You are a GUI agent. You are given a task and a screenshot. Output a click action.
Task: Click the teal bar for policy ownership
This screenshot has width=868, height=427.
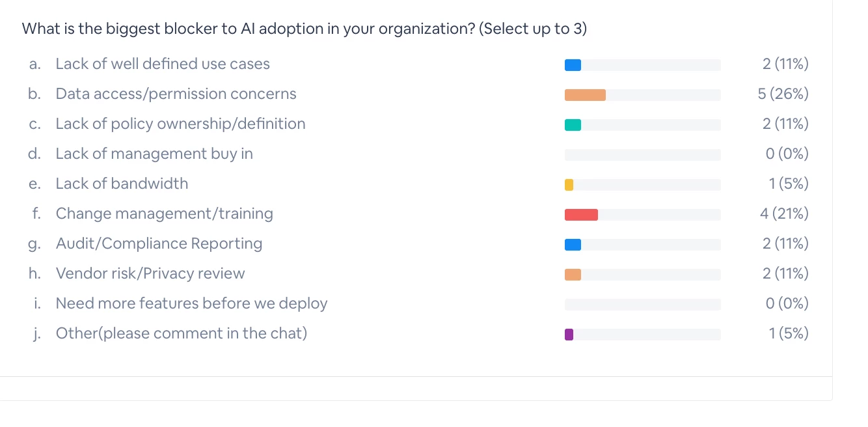pos(573,125)
